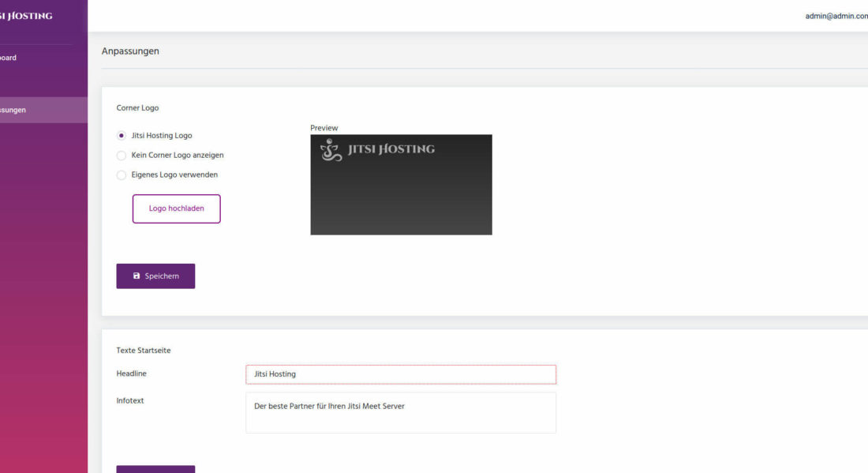This screenshot has height=473, width=868.
Task: Choose Kein Corner Logo anzeigen option
Action: (x=121, y=155)
